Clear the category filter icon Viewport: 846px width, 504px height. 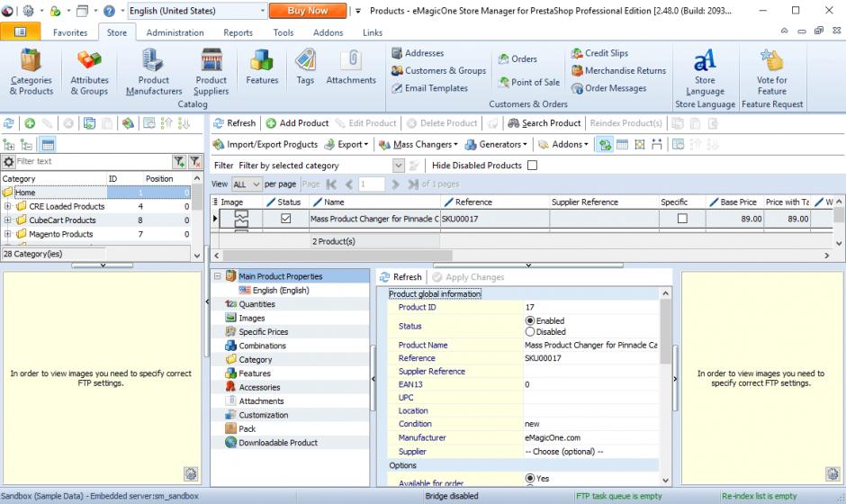tap(195, 161)
